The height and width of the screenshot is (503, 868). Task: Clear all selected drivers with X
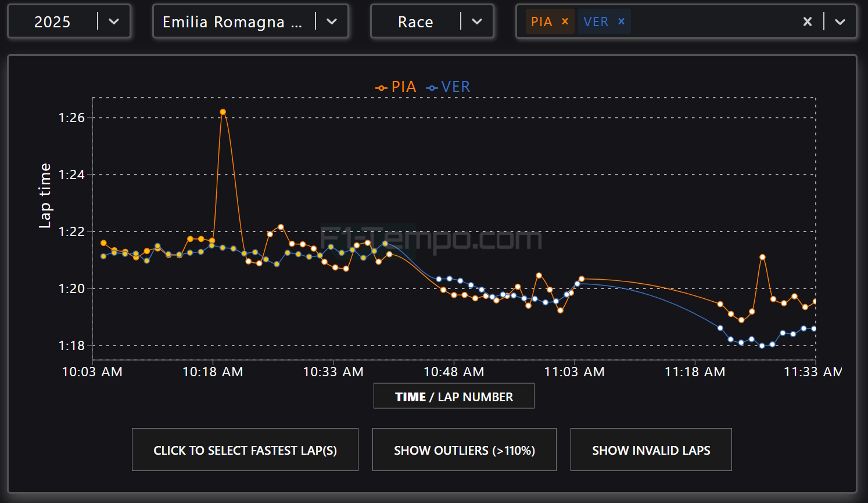point(807,22)
